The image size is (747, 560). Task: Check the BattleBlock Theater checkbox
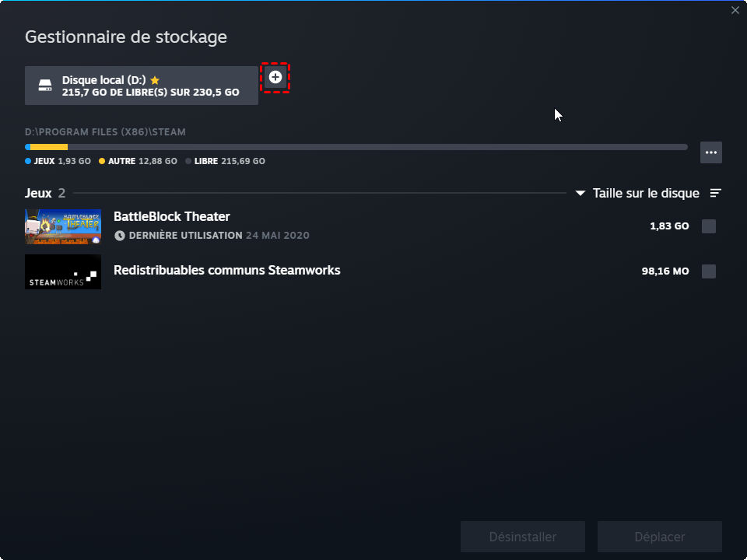pyautogui.click(x=708, y=226)
